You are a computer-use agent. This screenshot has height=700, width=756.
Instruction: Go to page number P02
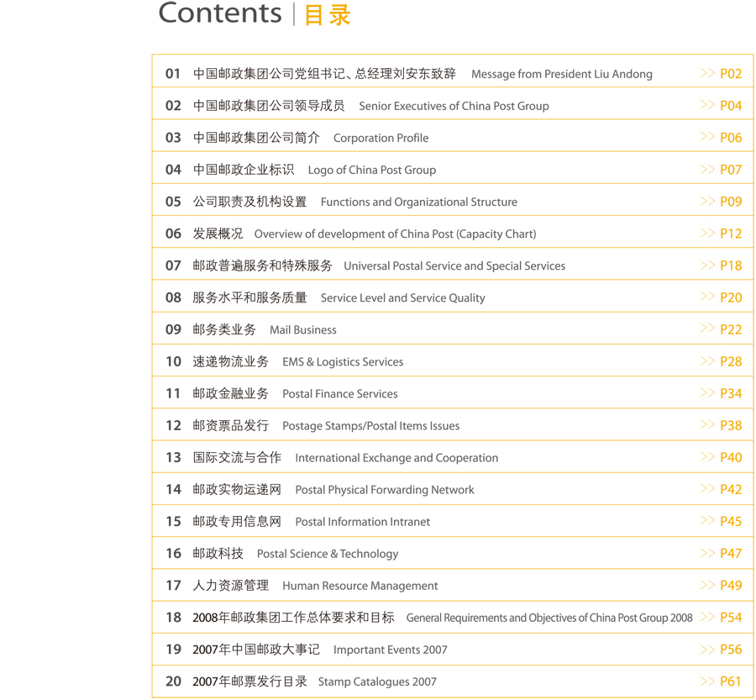(731, 74)
